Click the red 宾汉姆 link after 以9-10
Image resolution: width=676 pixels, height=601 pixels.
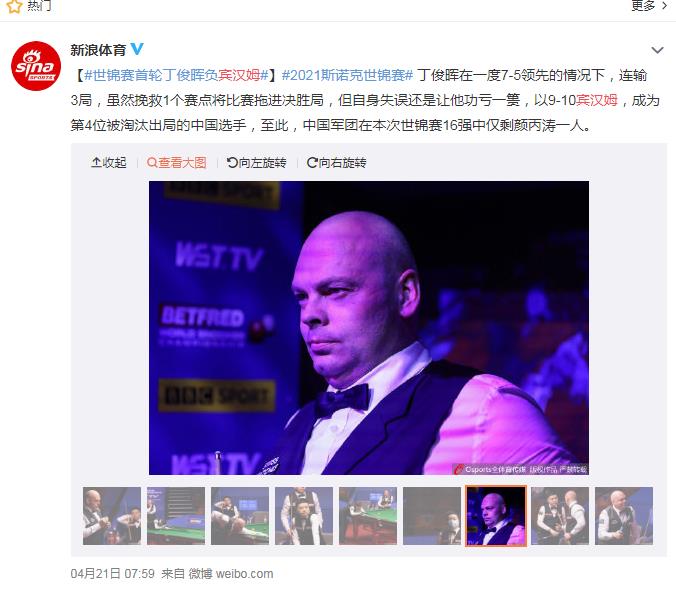[597, 100]
